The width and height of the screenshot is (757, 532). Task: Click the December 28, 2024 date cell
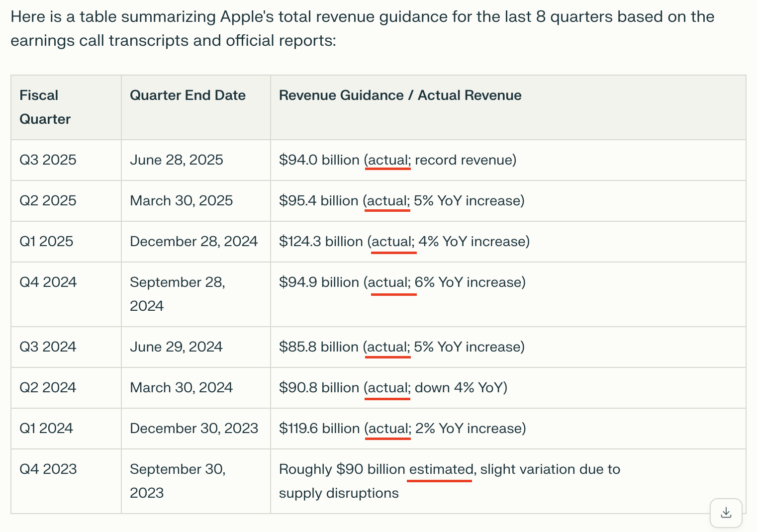click(193, 242)
